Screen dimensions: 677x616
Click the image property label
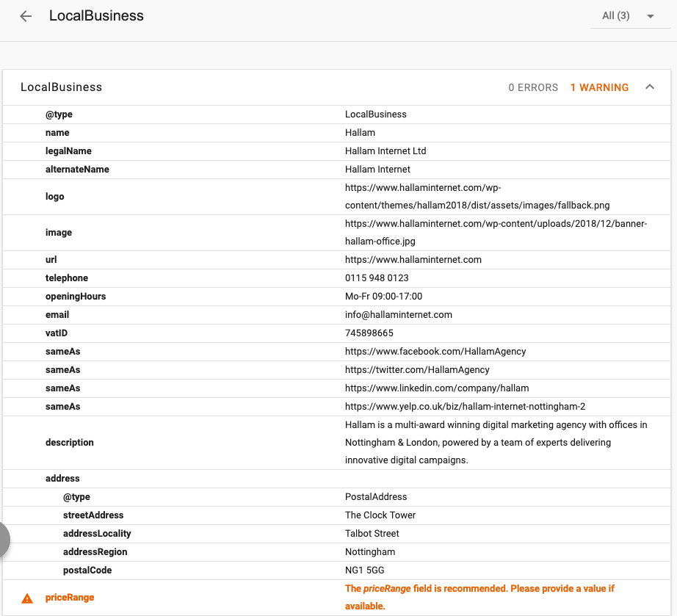click(59, 233)
